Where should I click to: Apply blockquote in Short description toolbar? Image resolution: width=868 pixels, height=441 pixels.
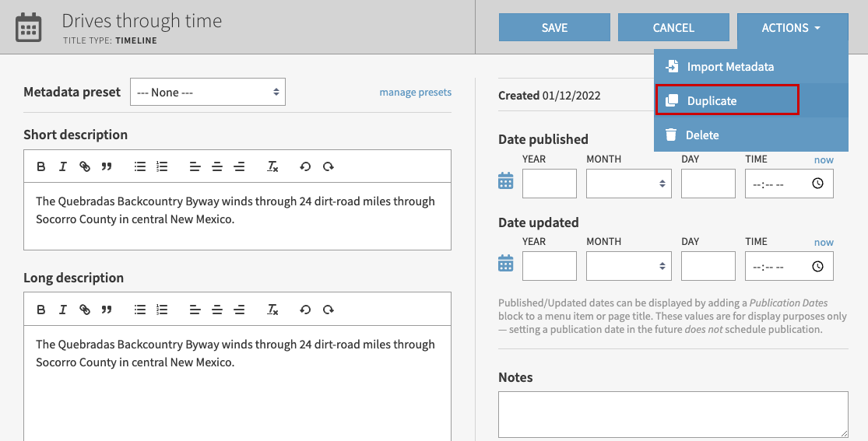coord(107,166)
